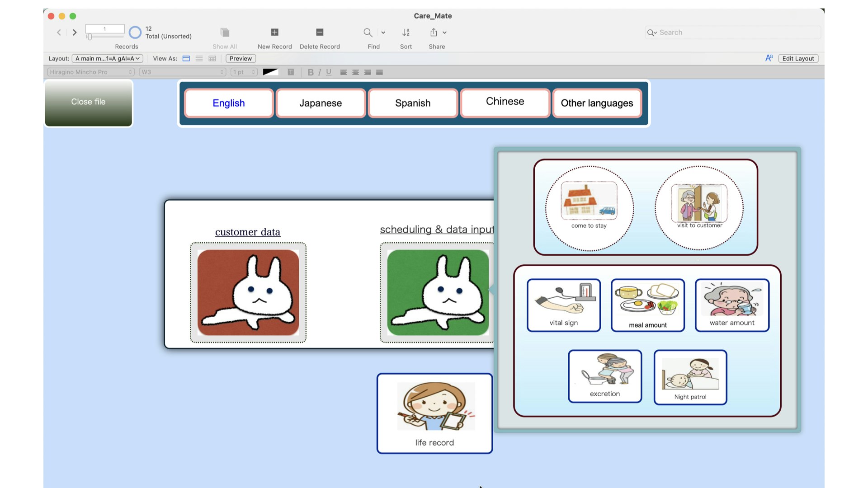This screenshot has height=488, width=868.
Task: Create a New Record
Action: (274, 32)
